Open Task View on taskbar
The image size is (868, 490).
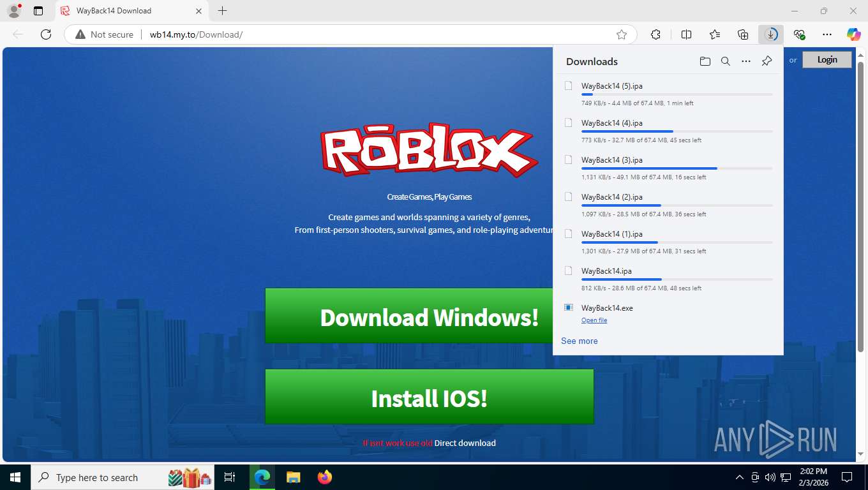[230, 477]
